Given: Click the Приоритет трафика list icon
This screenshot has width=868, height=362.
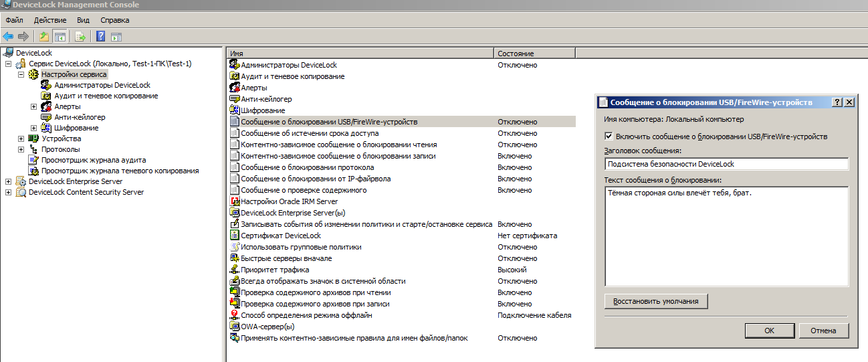Looking at the screenshot, I should [x=235, y=270].
